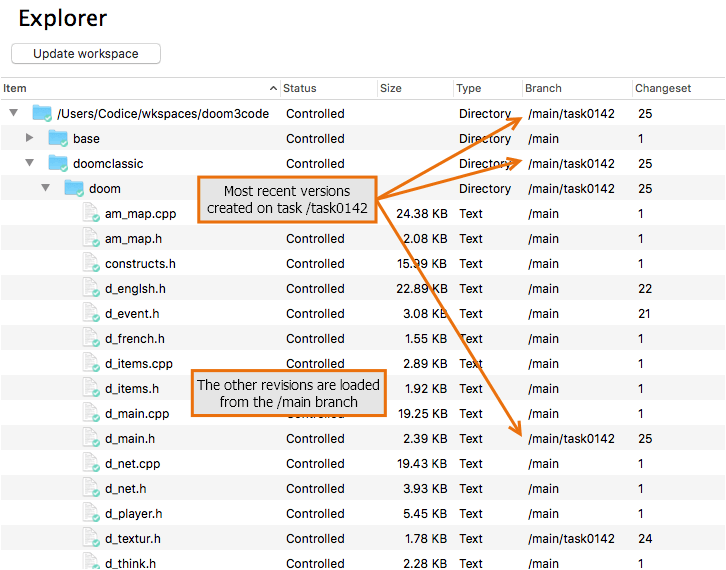The image size is (726, 570).
Task: Collapse the doom subfolder
Action: click(45, 188)
